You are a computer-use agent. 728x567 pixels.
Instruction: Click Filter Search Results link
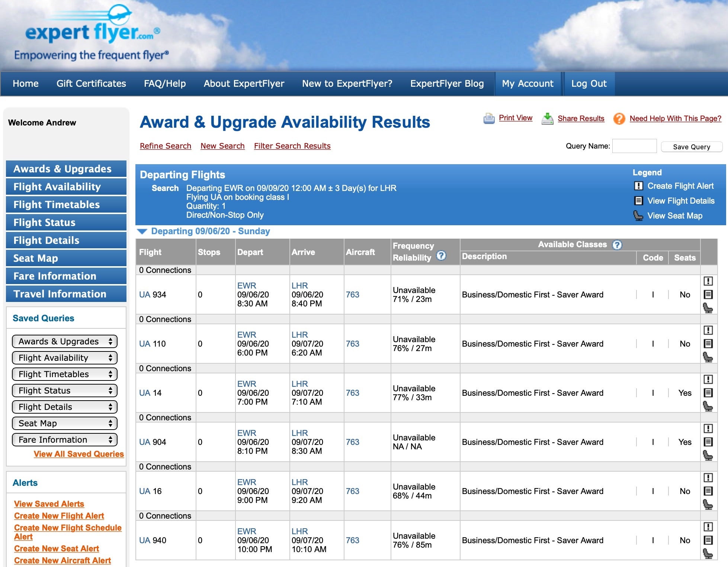292,146
